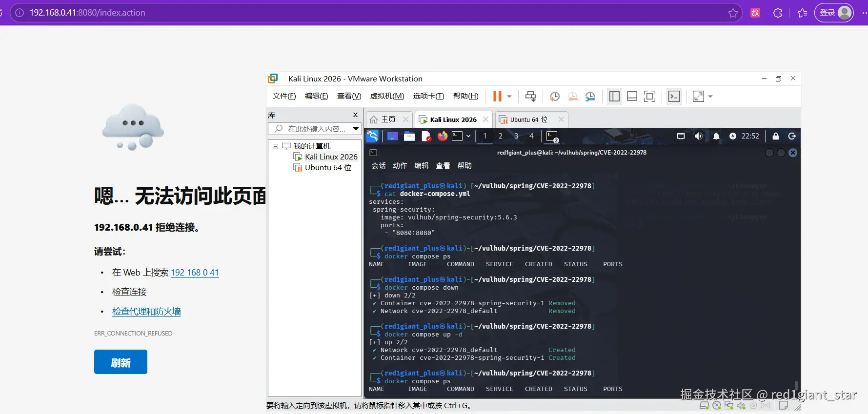Viewport: 868px width, 414px height.
Task: Click the stretch guest display icon
Action: click(x=698, y=97)
